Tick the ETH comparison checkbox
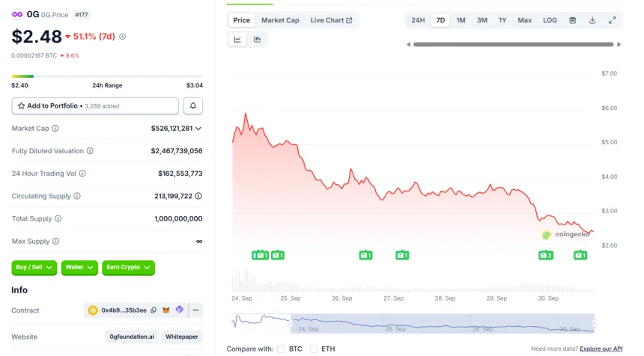 [x=314, y=349]
